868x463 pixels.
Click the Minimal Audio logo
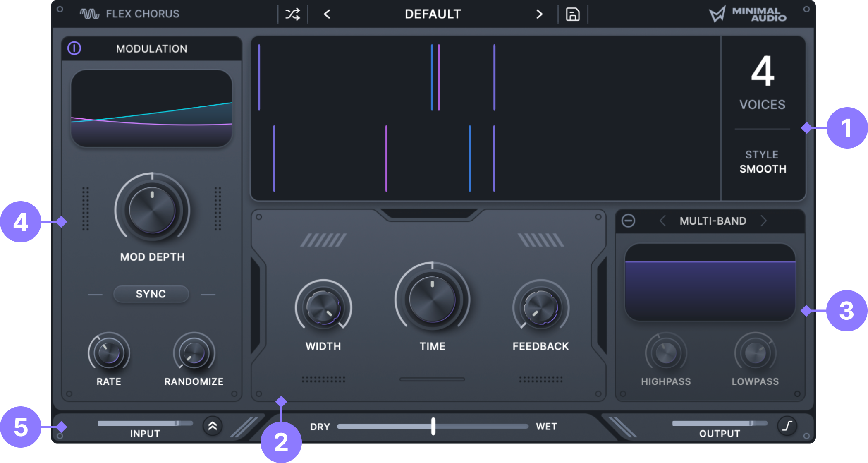coord(748,14)
